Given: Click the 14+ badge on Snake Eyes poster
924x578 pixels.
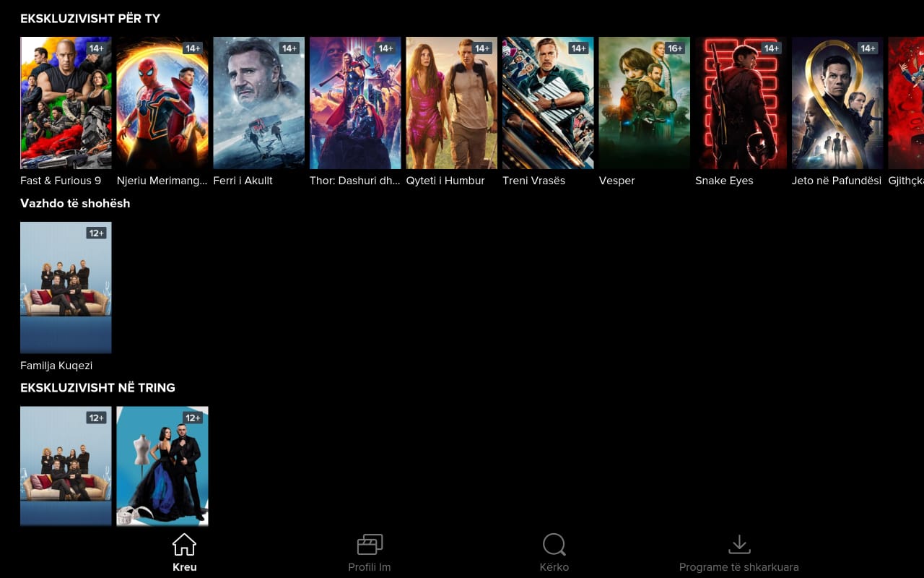Looking at the screenshot, I should pyautogui.click(x=771, y=48).
